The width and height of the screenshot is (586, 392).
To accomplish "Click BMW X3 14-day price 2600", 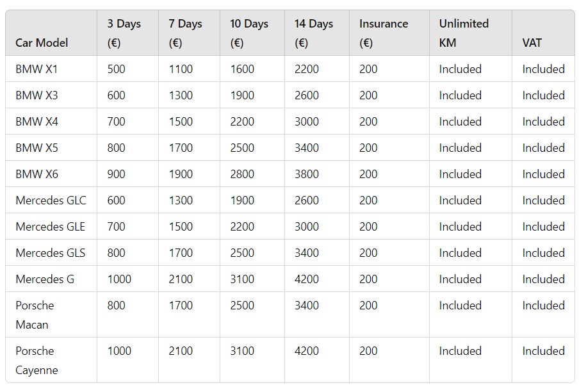I will [307, 95].
